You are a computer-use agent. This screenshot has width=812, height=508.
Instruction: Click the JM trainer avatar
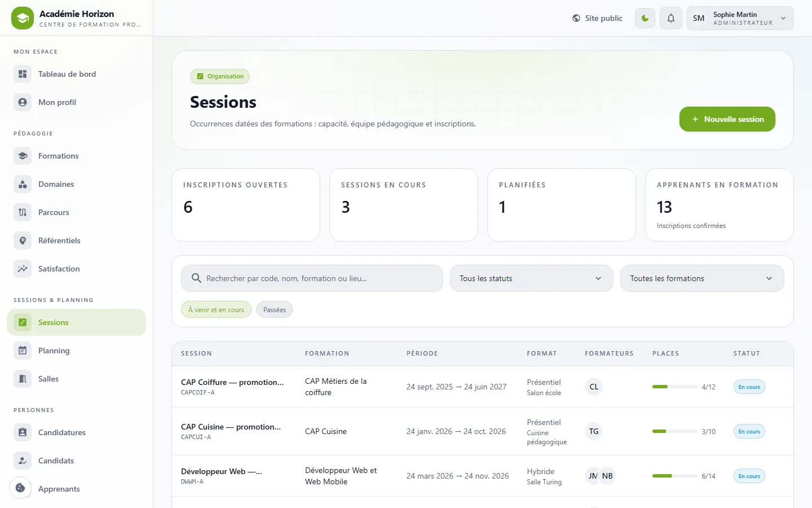pyautogui.click(x=592, y=476)
